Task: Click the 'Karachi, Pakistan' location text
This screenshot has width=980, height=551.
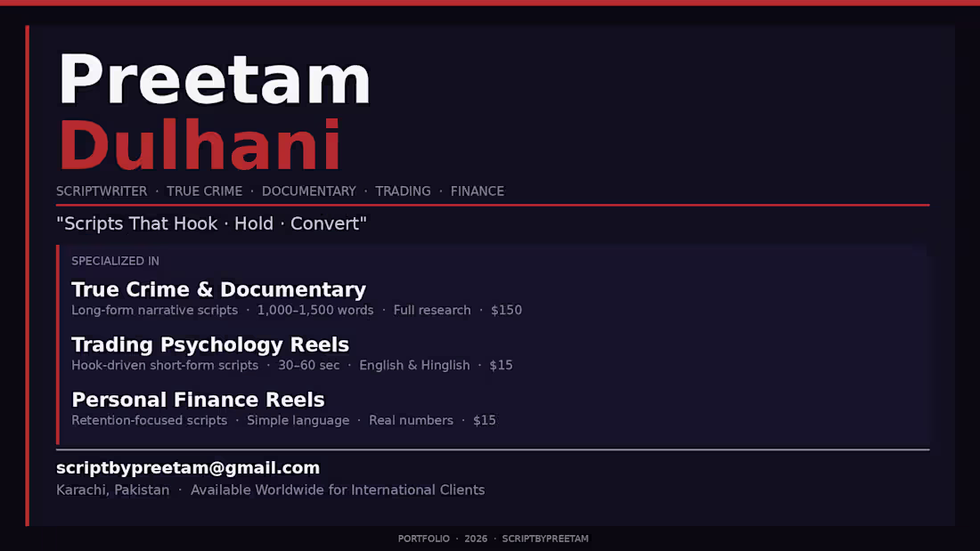Action: pos(113,490)
